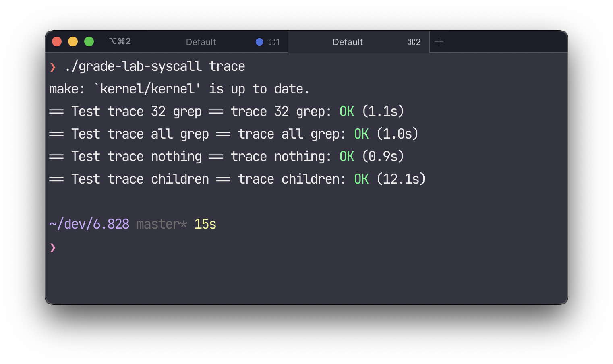
Task: Click the master* git branch indicator
Action: [162, 224]
